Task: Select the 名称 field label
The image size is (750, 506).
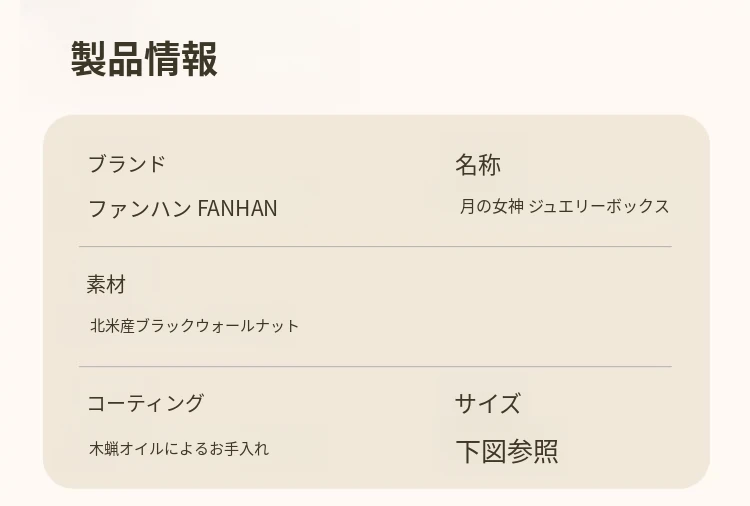Action: coord(477,165)
